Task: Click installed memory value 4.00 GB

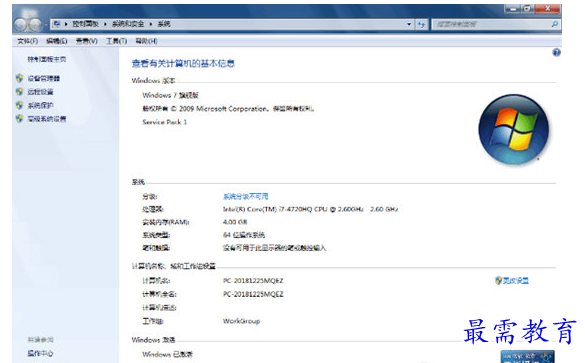Action: (235, 222)
